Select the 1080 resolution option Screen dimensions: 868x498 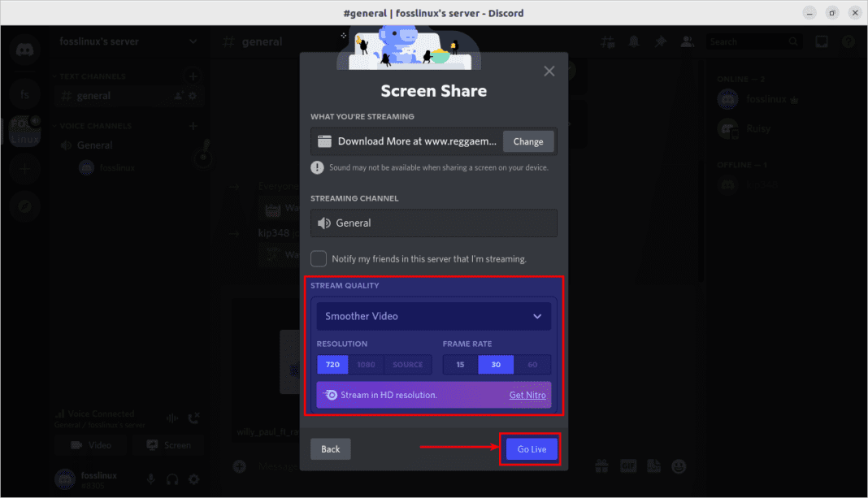(x=366, y=364)
